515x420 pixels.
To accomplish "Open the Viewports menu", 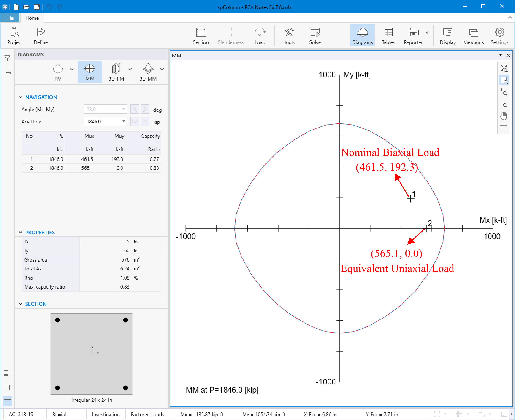I will click(x=474, y=36).
